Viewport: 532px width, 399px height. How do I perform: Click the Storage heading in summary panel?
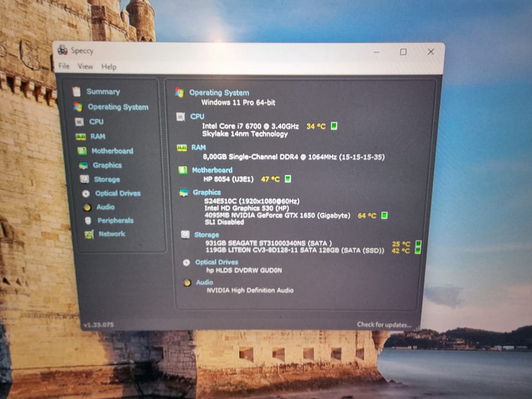[x=206, y=235]
